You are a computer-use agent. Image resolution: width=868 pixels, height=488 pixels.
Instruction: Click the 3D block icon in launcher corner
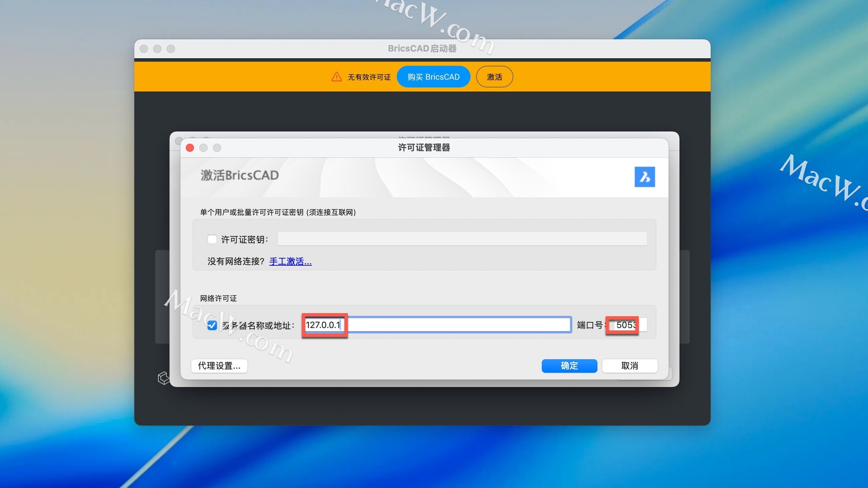point(163,378)
